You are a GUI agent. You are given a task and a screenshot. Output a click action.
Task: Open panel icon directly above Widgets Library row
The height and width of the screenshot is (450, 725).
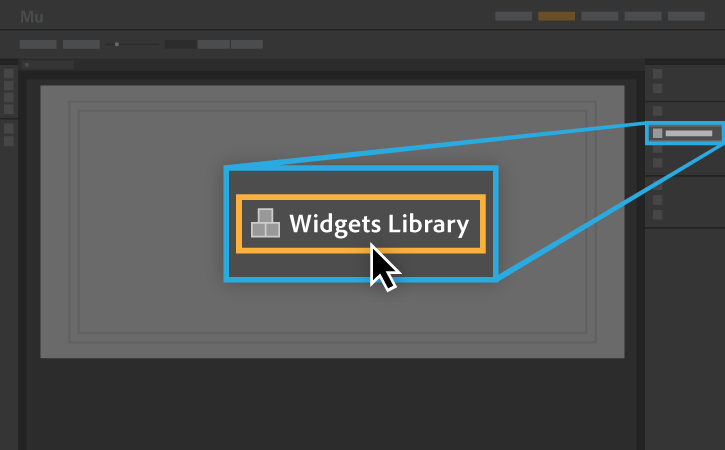(657, 111)
